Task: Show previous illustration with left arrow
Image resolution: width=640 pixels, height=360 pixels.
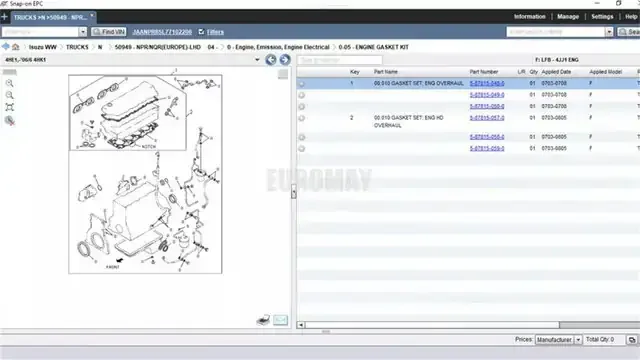Action: point(271,60)
